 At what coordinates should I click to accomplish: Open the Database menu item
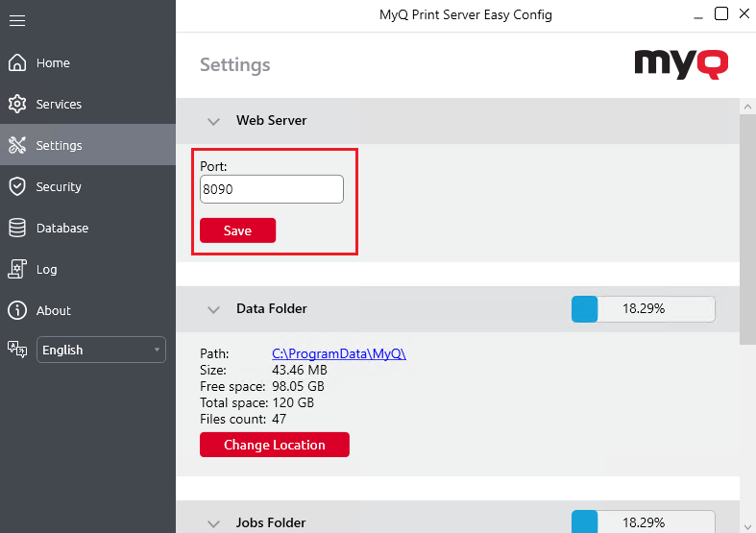tap(62, 229)
